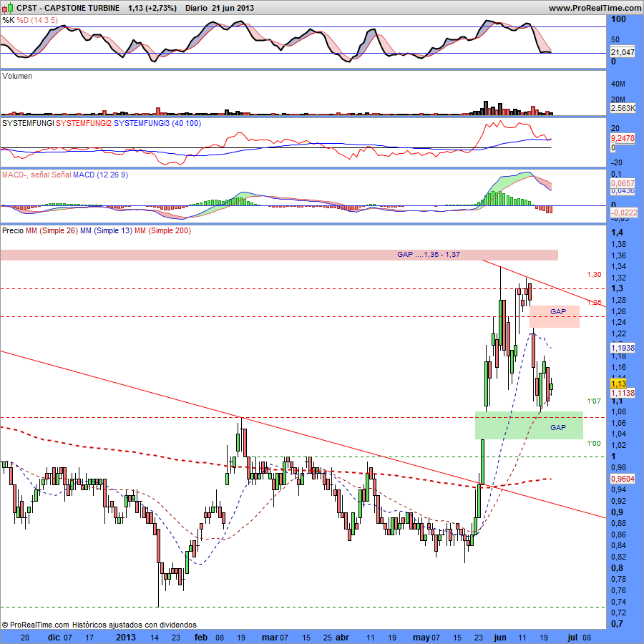Click the red 1,30 resistance label
Viewport: 644px width, 644px height.
point(594,275)
